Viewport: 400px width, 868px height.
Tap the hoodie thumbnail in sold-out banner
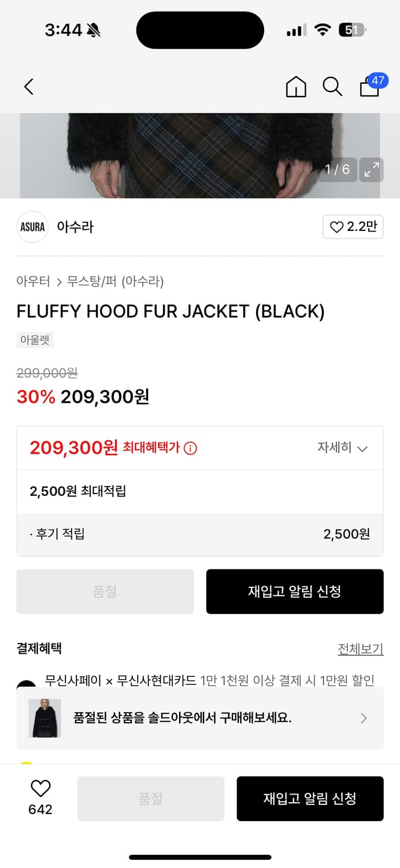coord(45,718)
